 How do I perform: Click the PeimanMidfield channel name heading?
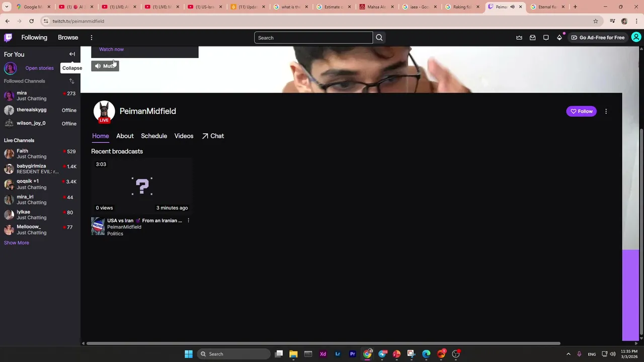(147, 111)
